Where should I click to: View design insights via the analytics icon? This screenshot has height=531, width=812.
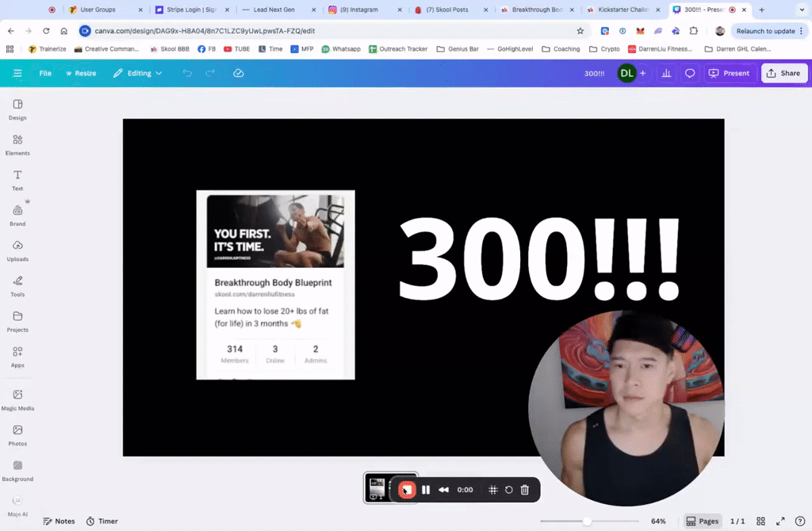click(665, 73)
